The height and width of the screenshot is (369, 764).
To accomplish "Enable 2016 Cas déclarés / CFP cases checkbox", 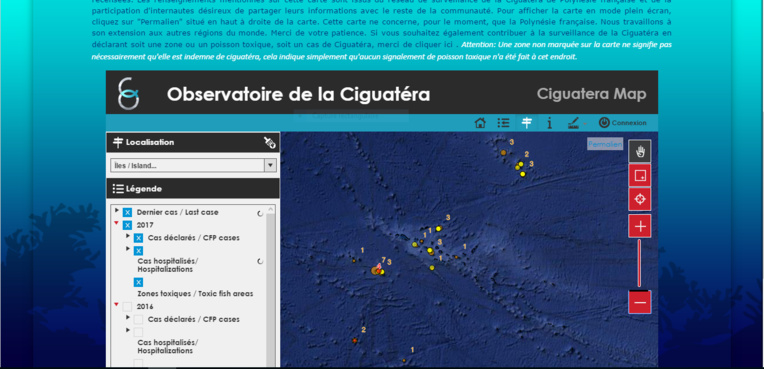I will pyautogui.click(x=138, y=319).
